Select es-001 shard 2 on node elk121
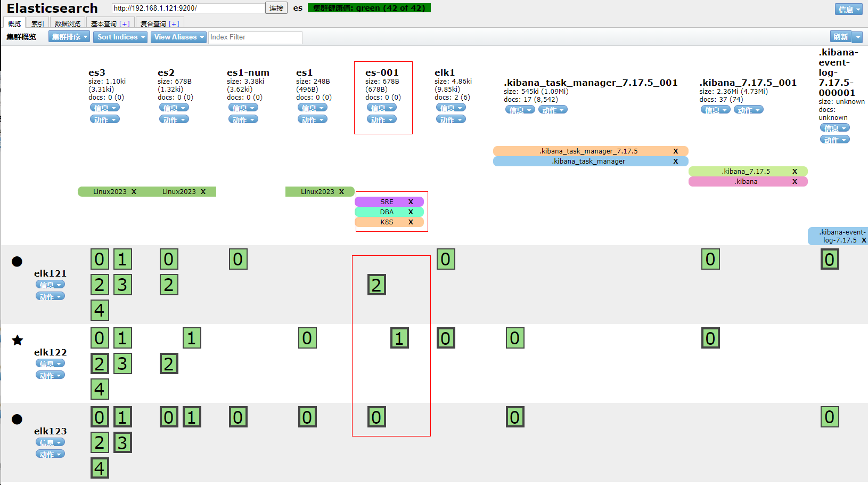Screen dimensions: 868x485 376,285
